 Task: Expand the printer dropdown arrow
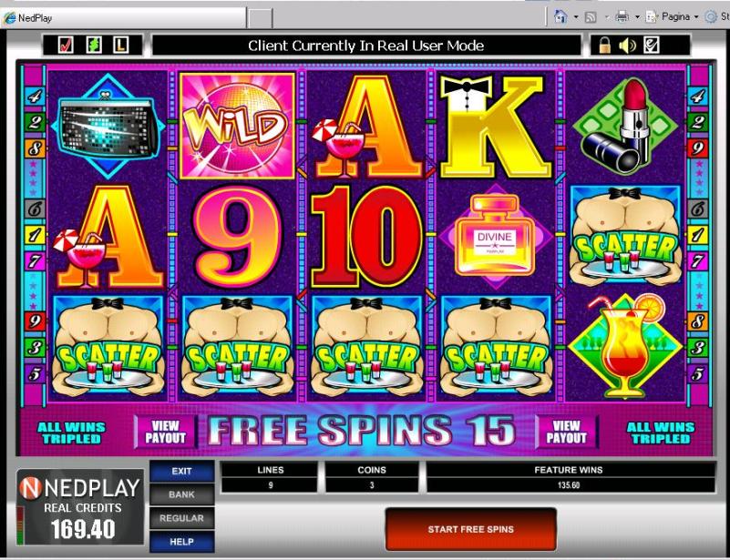tap(637, 17)
